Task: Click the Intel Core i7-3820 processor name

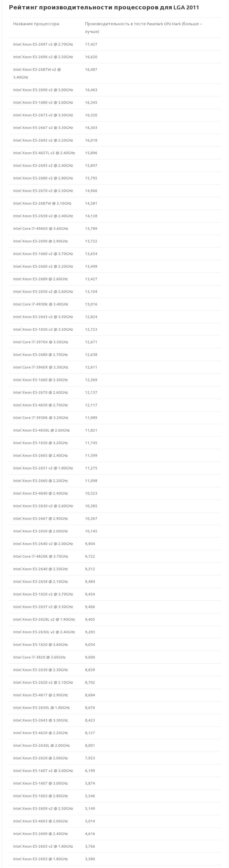Action: point(39,657)
